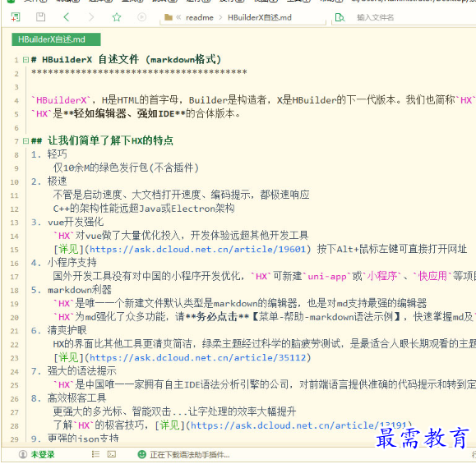Click the 详见 link text on line 23
Viewport: 476px width, 464px height.
coord(68,358)
